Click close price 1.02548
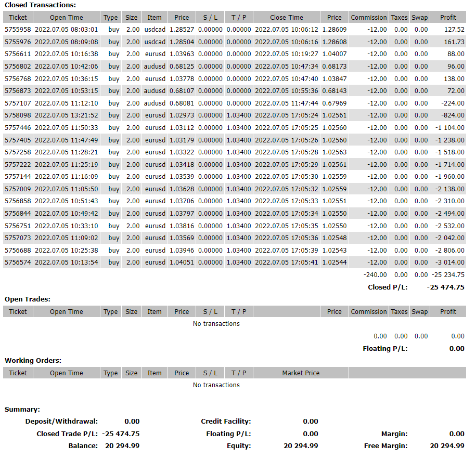The height and width of the screenshot is (460, 476). coord(335,238)
